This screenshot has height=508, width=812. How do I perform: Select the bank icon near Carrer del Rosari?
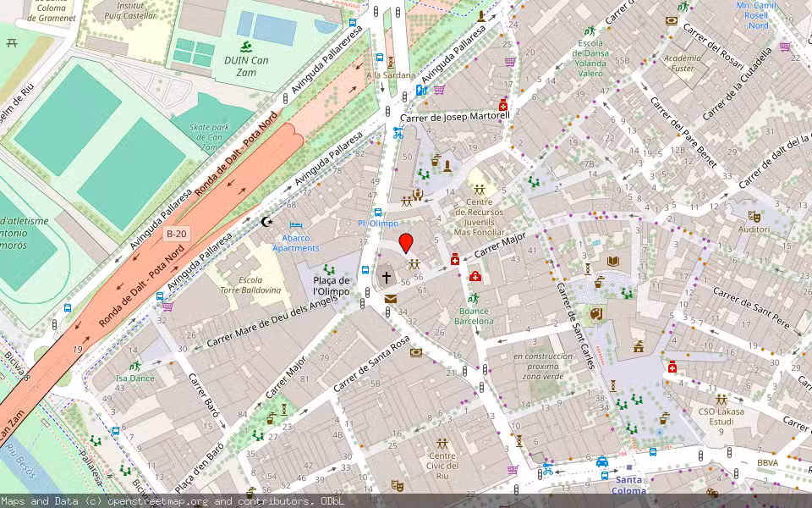tap(672, 21)
